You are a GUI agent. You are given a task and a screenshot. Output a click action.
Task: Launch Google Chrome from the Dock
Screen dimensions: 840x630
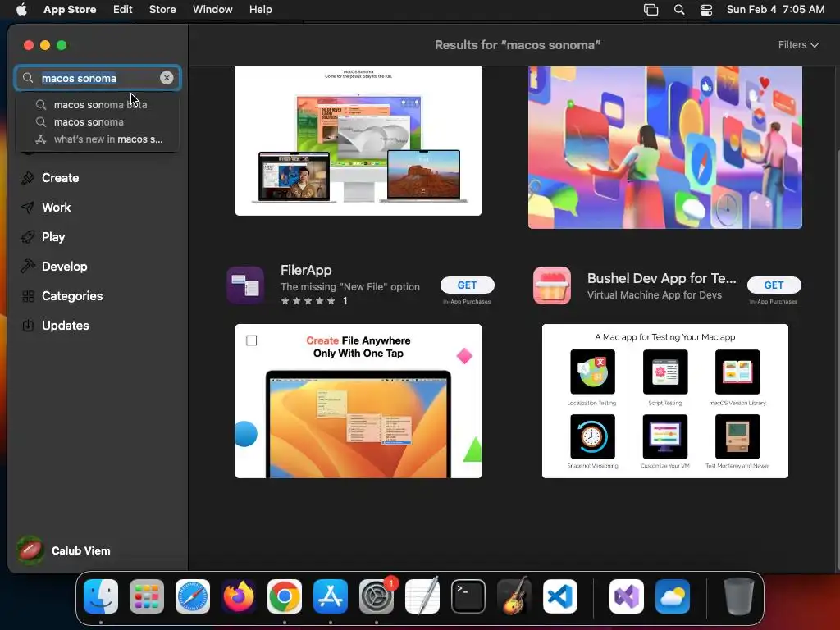coord(285,596)
